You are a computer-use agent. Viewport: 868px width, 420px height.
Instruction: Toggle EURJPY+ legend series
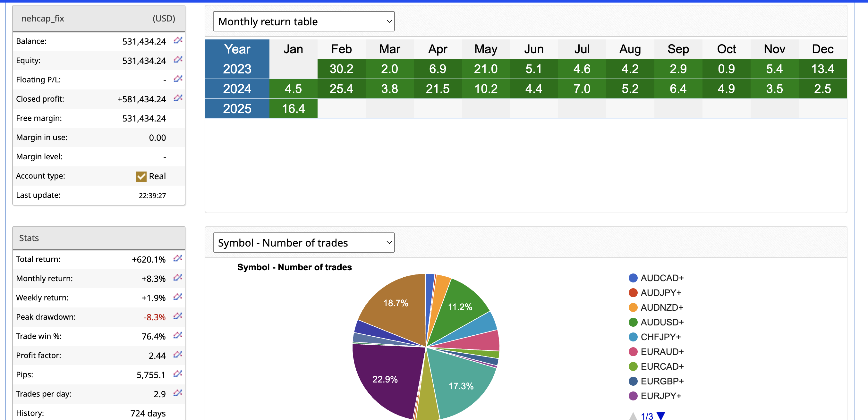pos(655,396)
